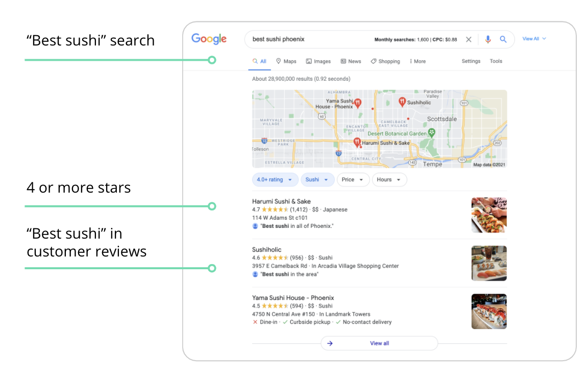Viewport: 588px width, 375px height.
Task: Open the Price filter dropdown
Action: click(353, 179)
